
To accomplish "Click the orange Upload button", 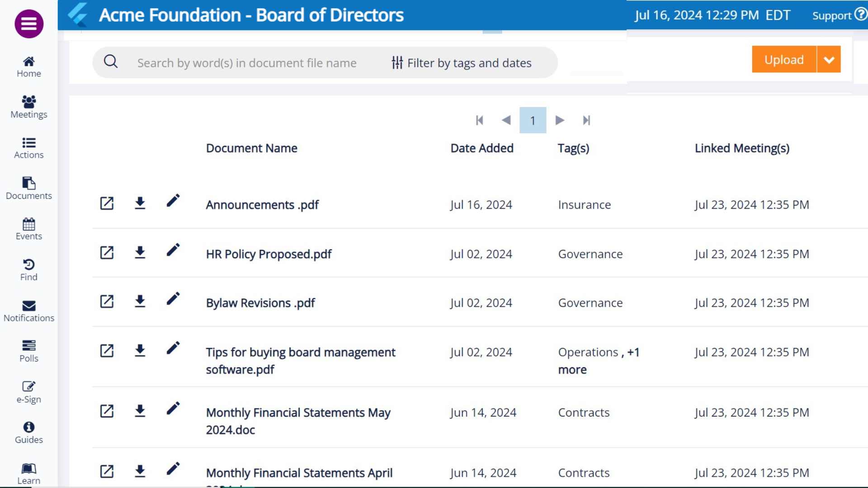I will click(x=784, y=60).
